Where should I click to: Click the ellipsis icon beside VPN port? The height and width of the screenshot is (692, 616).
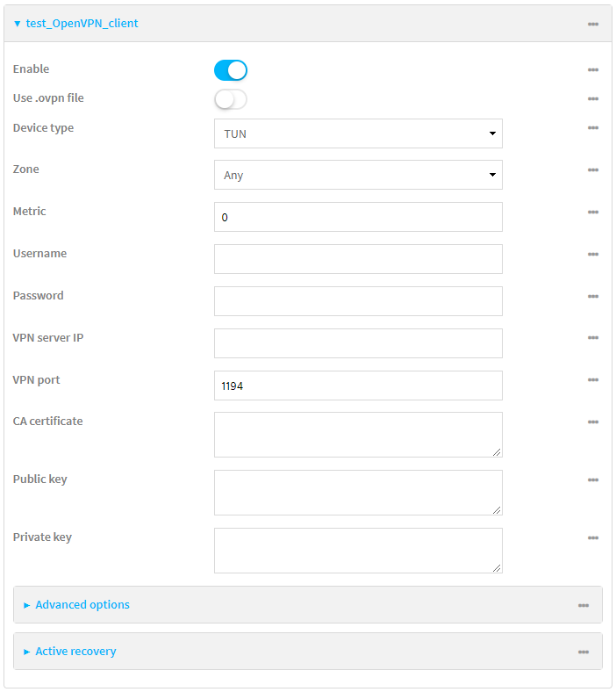[593, 380]
